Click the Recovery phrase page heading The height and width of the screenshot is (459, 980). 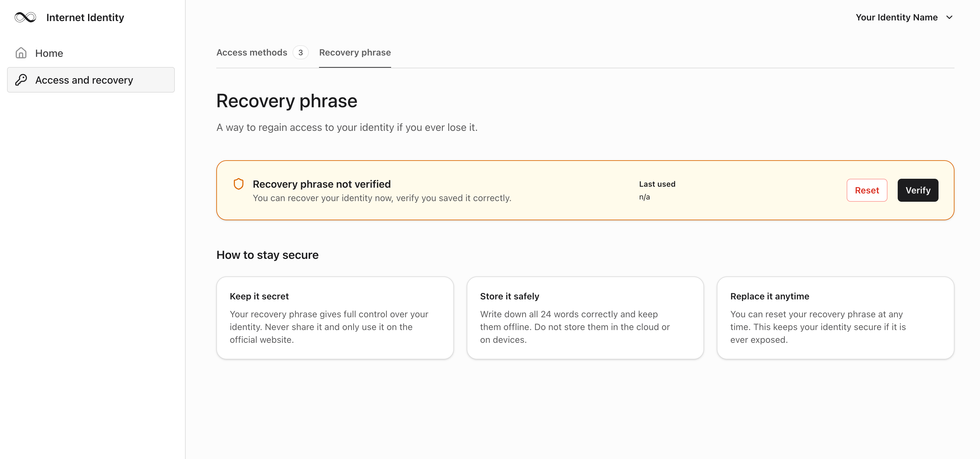(x=286, y=101)
